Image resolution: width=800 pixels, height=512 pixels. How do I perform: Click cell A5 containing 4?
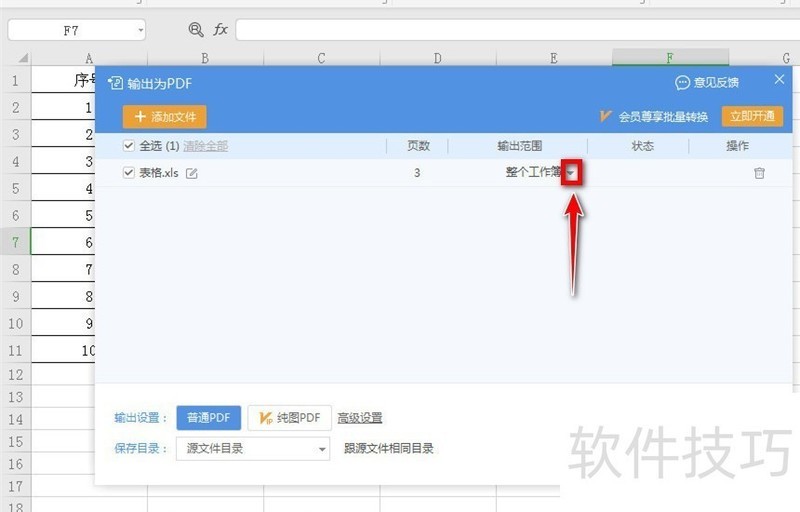[x=63, y=188]
